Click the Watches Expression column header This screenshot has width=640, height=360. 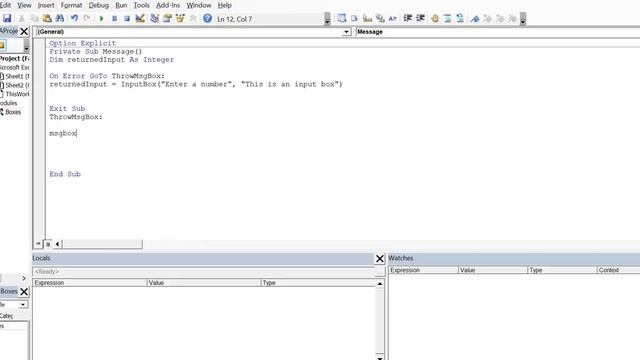[x=423, y=270]
